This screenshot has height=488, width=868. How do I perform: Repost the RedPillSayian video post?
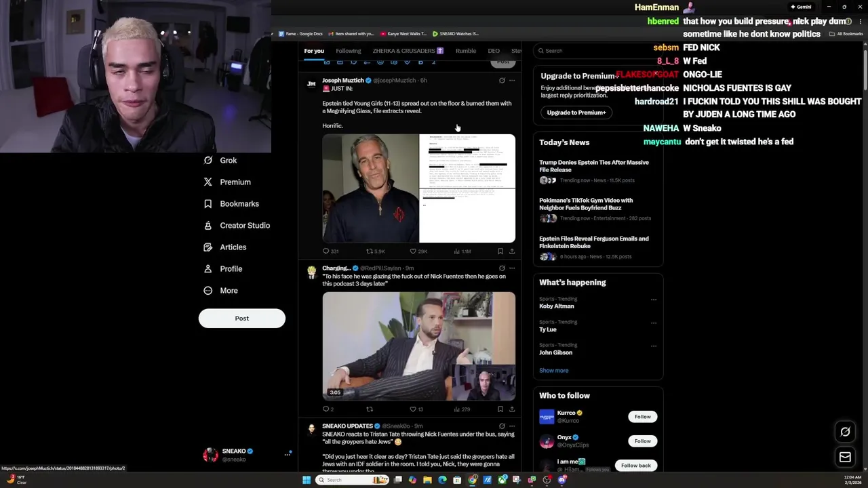[x=370, y=409]
